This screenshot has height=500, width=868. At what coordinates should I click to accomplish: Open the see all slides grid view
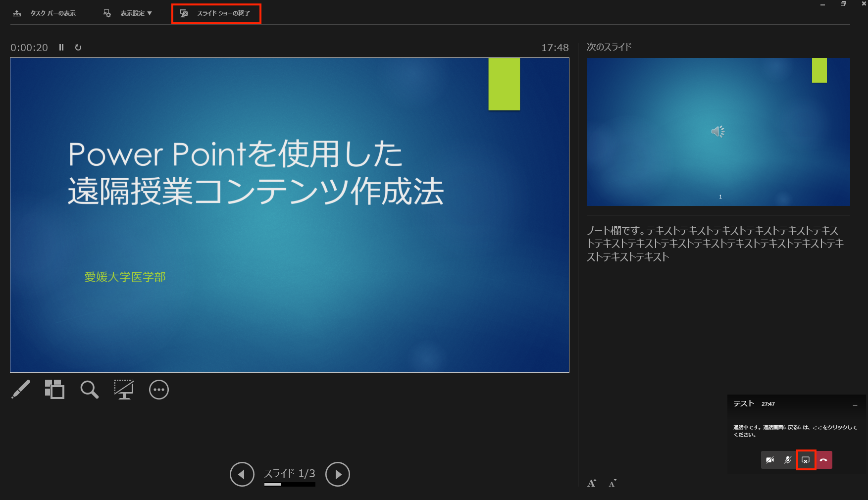point(54,390)
